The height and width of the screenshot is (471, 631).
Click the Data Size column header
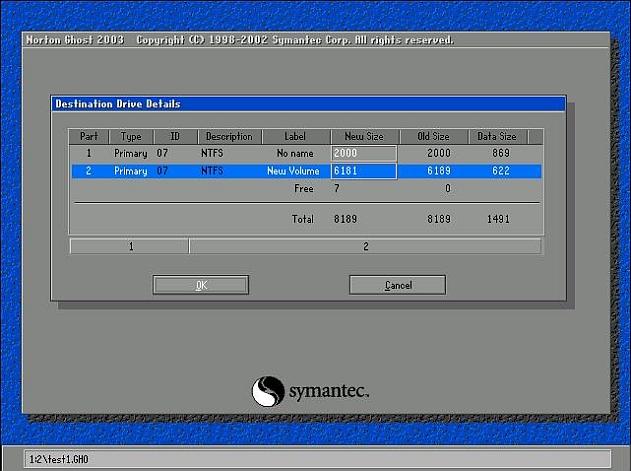tap(497, 136)
